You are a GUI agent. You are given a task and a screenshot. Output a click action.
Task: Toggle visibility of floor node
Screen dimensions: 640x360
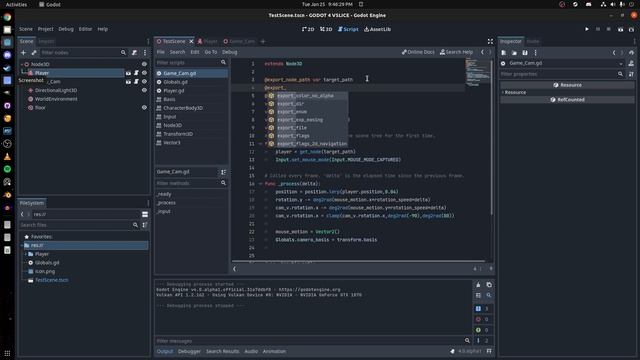(144, 107)
